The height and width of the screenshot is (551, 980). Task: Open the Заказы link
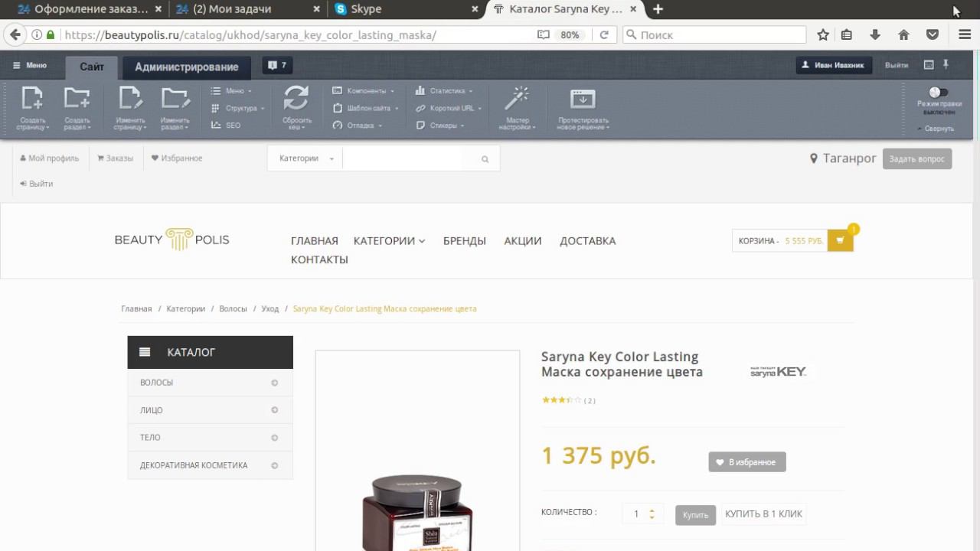(x=116, y=158)
